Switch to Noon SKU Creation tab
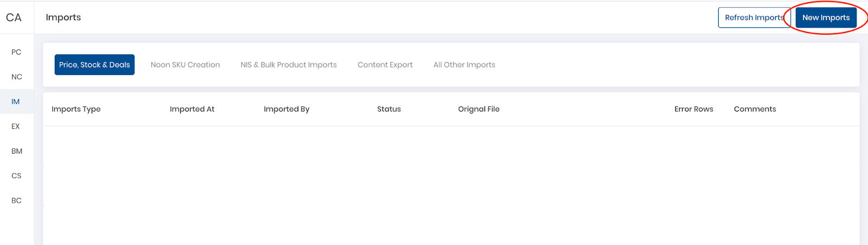 [x=185, y=65]
